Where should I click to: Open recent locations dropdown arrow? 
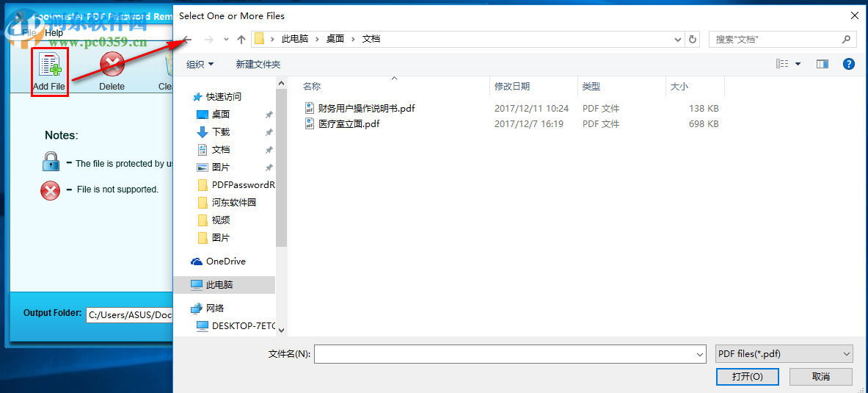[x=226, y=40]
